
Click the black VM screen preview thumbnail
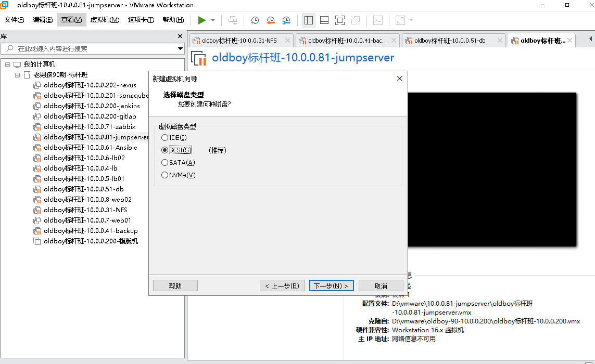492,170
